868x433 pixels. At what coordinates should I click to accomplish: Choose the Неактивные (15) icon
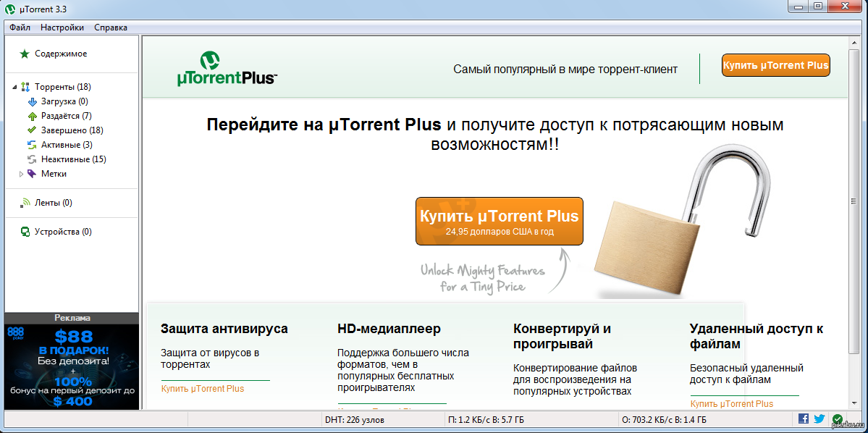(32, 159)
